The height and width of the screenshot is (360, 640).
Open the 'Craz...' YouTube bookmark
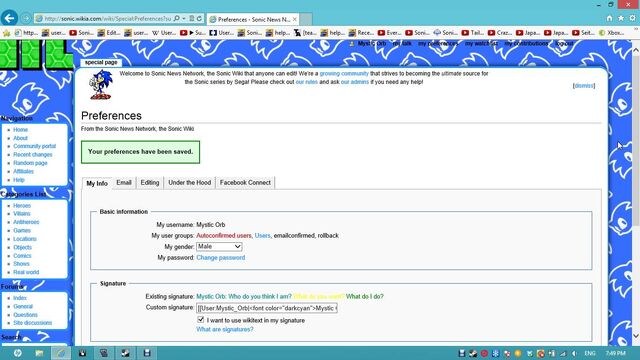[x=500, y=33]
